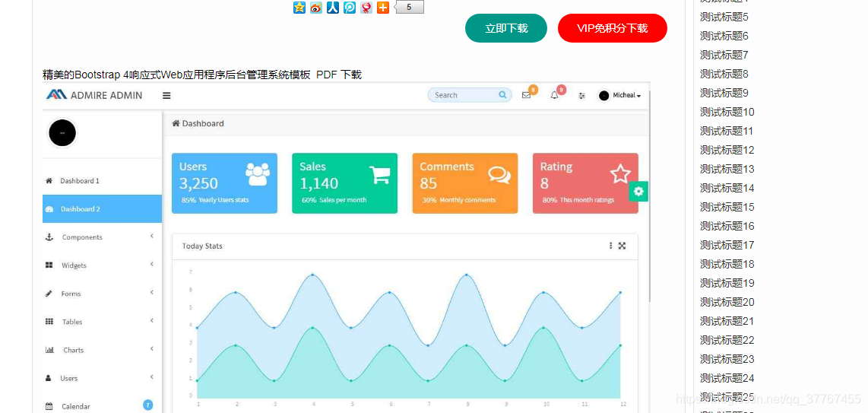Share via Tencent Weibo icon

point(350,7)
